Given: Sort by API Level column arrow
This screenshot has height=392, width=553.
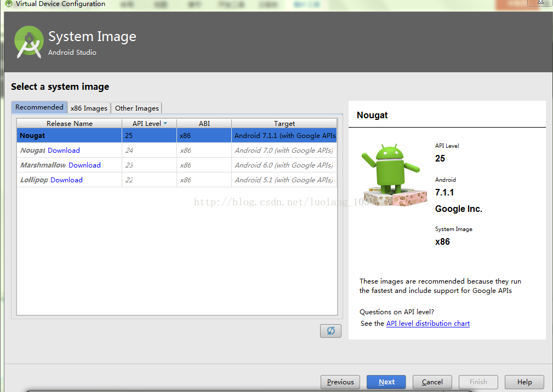Looking at the screenshot, I should coord(166,123).
